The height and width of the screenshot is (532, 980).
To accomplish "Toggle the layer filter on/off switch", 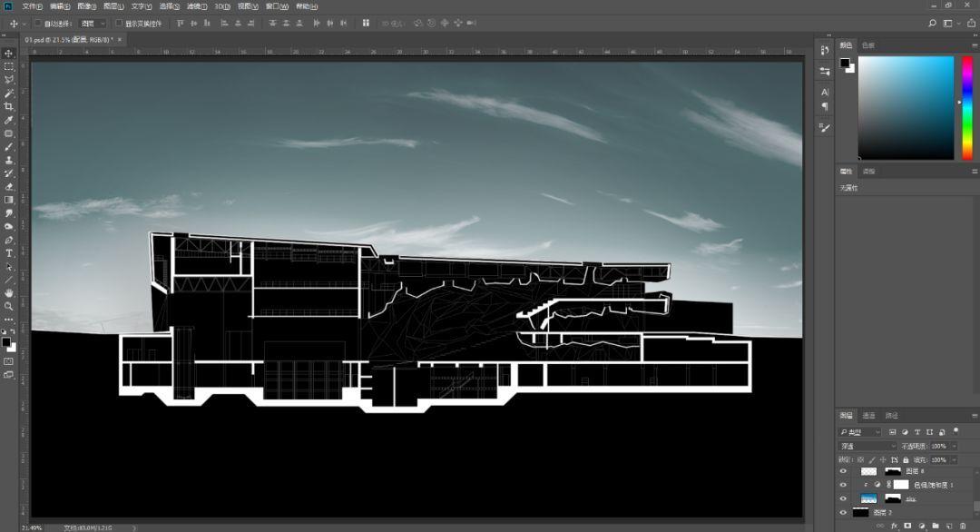I will (955, 431).
